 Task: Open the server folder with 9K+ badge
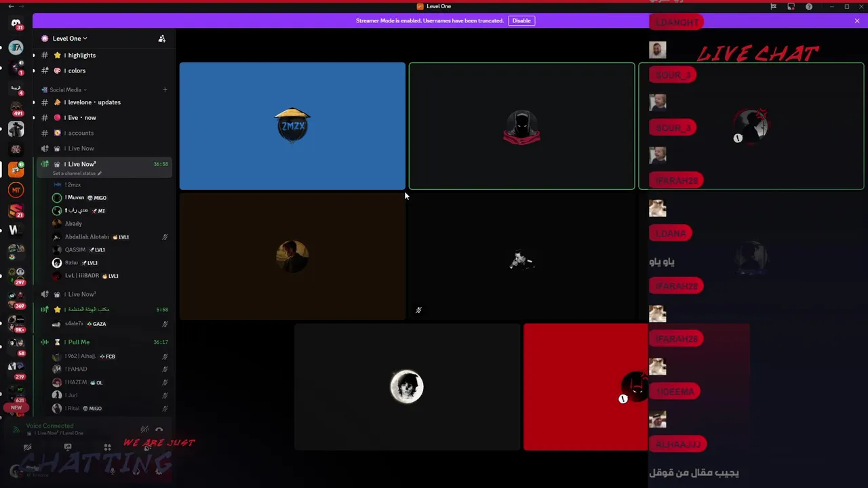[16, 323]
